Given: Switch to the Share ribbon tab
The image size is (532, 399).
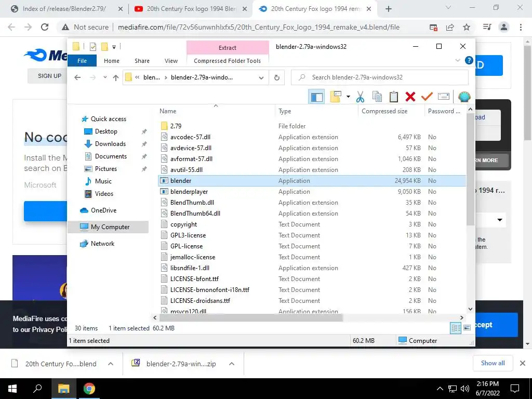Looking at the screenshot, I should 142,61.
